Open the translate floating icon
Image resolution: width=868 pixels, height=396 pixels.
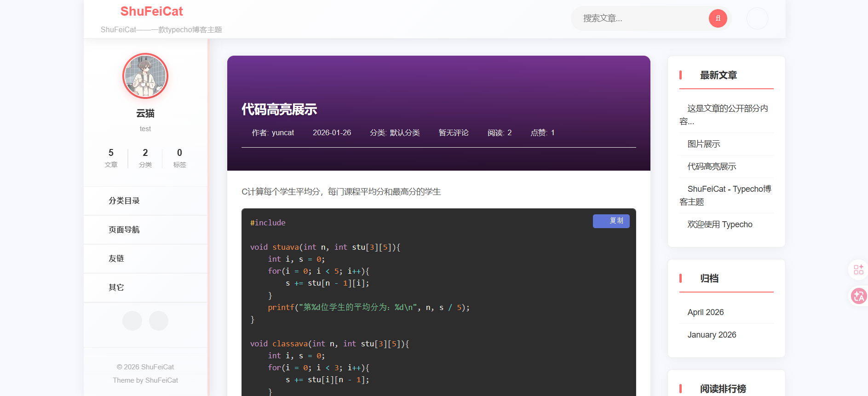(x=858, y=296)
